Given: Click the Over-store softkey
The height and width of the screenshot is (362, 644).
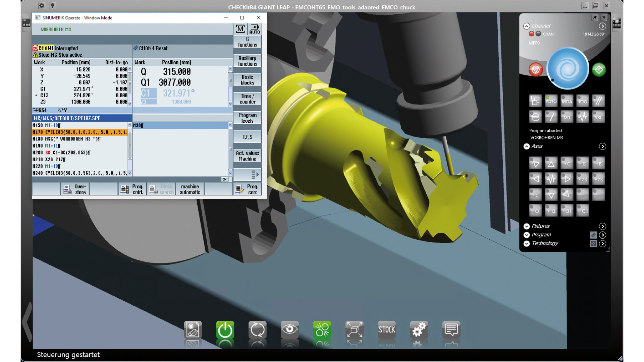Looking at the screenshot, I should pyautogui.click(x=75, y=189).
